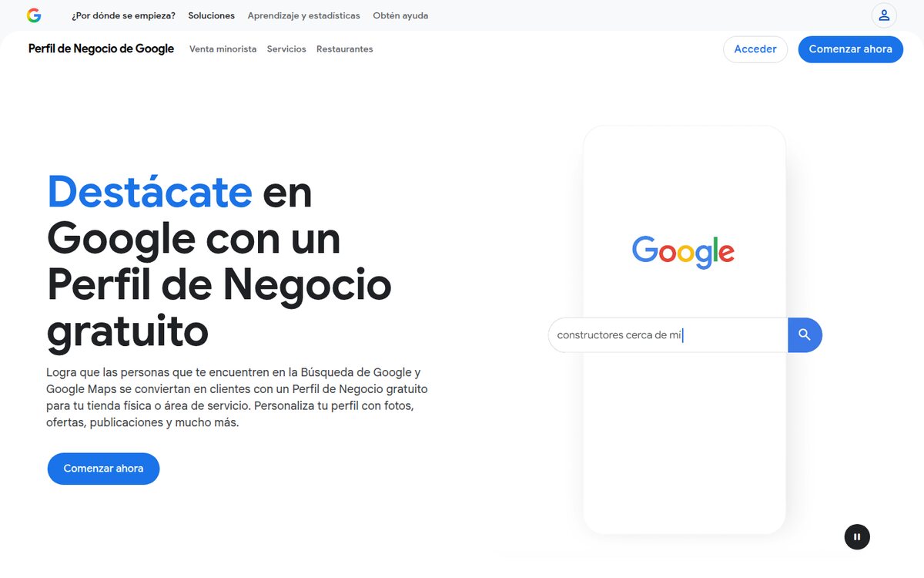Click the Acceder button
Screen dimensions: 924x578
pos(755,49)
